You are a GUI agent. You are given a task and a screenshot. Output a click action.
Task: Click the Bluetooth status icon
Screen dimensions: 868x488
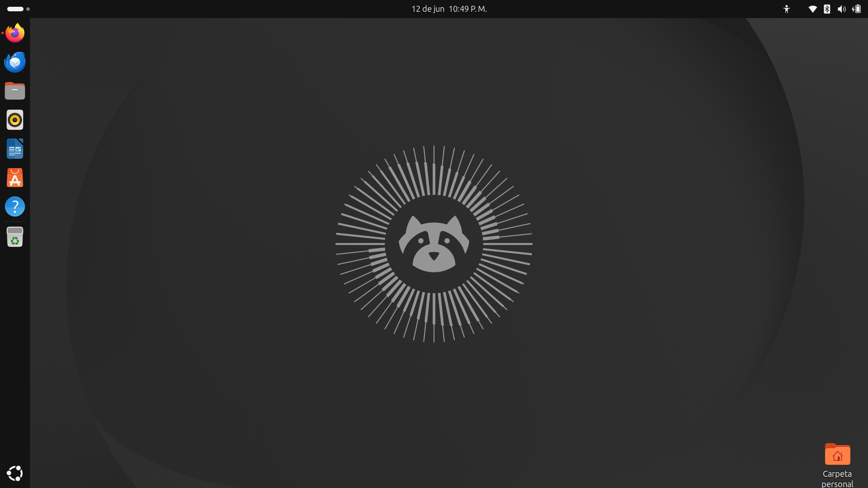point(827,9)
